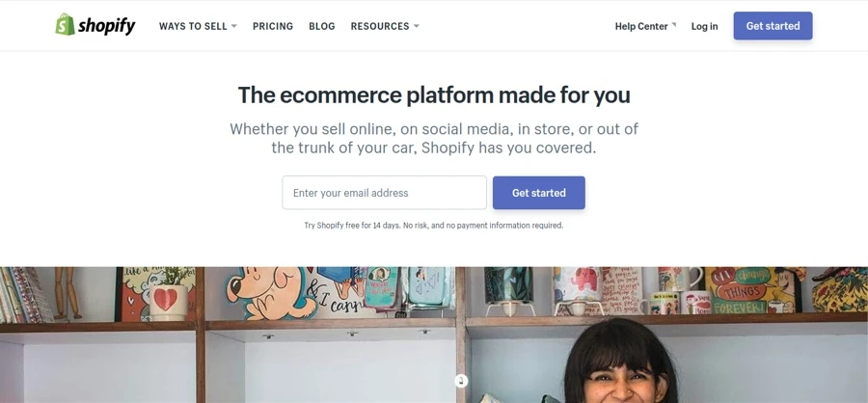Go to the Pricing page
This screenshot has width=868, height=403.
[273, 26]
